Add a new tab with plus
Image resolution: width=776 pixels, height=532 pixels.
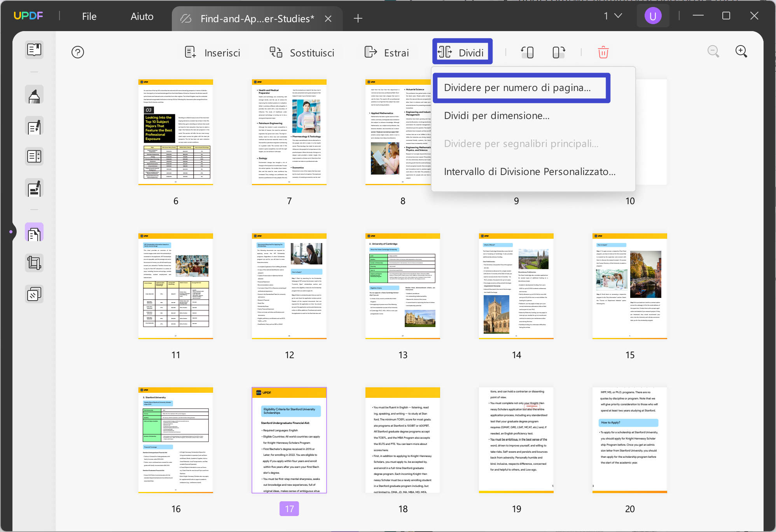(x=358, y=18)
